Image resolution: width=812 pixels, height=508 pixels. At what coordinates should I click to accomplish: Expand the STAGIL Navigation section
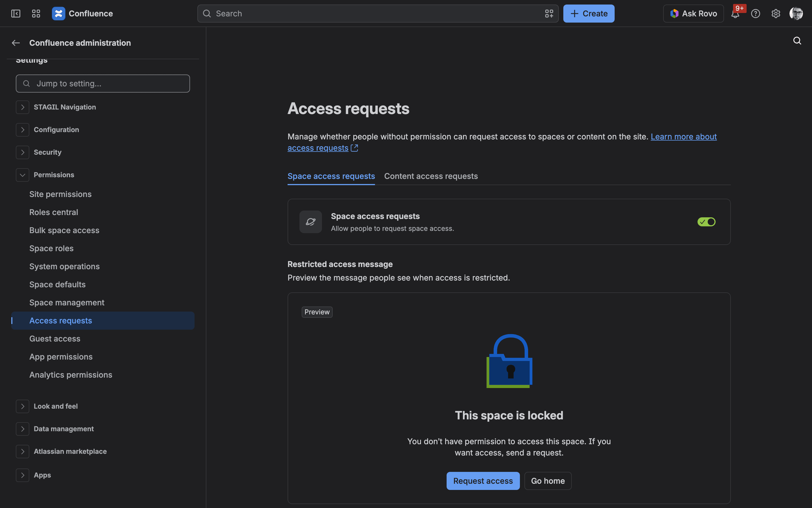point(23,107)
